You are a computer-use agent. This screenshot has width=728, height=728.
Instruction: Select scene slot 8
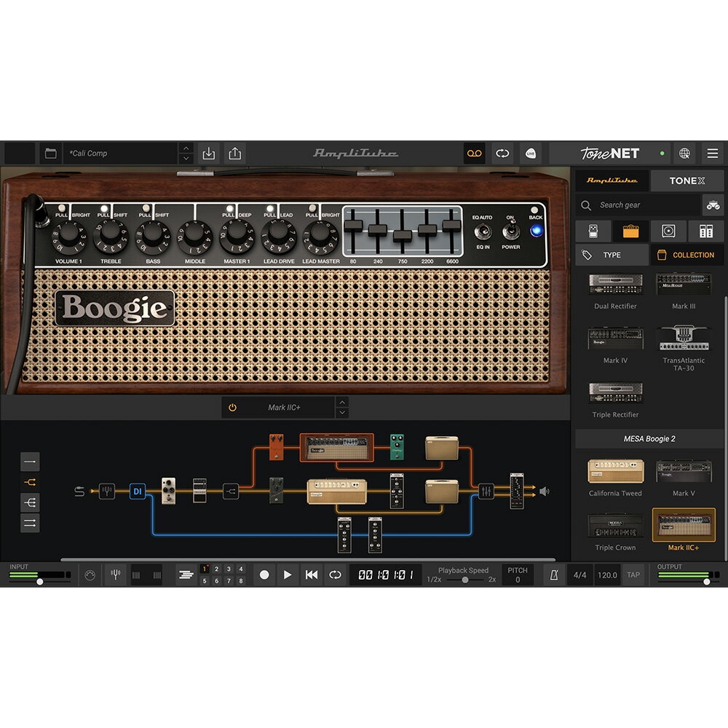(241, 581)
